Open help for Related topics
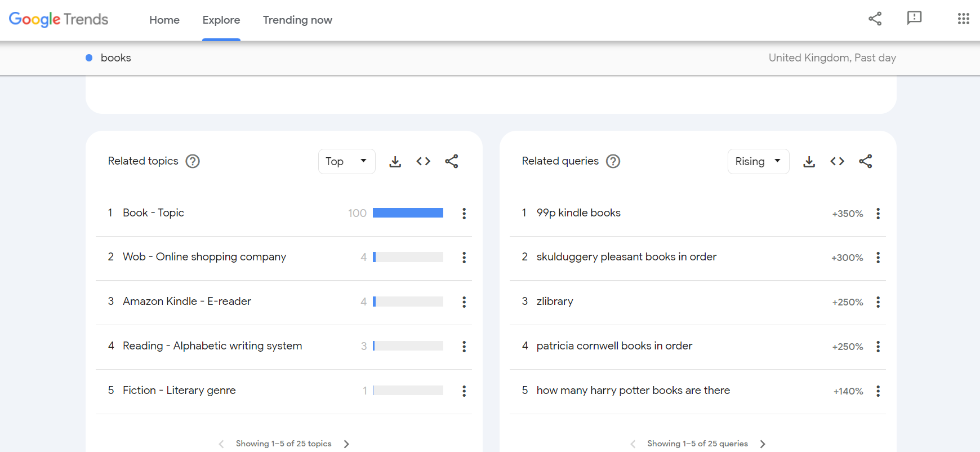 tap(193, 161)
